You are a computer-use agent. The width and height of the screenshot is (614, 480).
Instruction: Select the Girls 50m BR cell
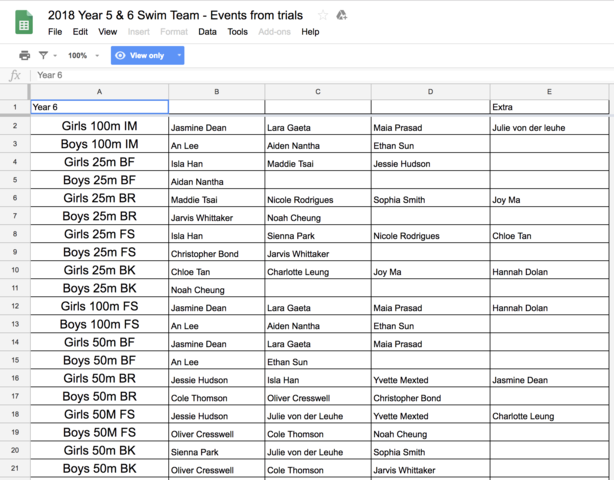coord(99,378)
